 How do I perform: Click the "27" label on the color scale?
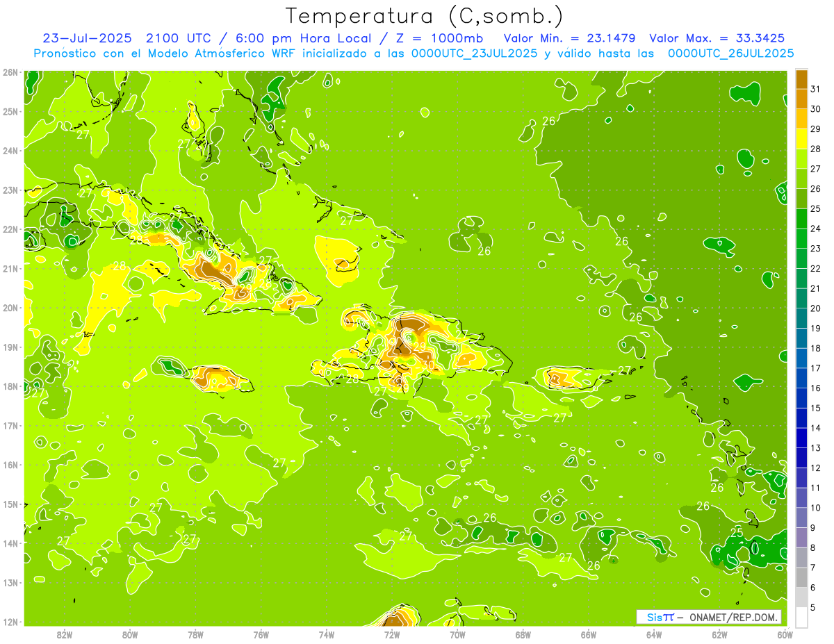815,169
